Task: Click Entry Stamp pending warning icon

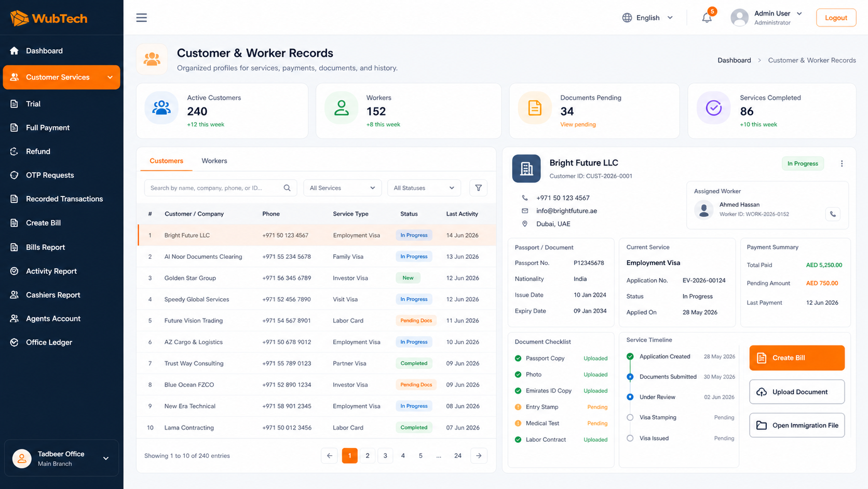Action: [518, 407]
